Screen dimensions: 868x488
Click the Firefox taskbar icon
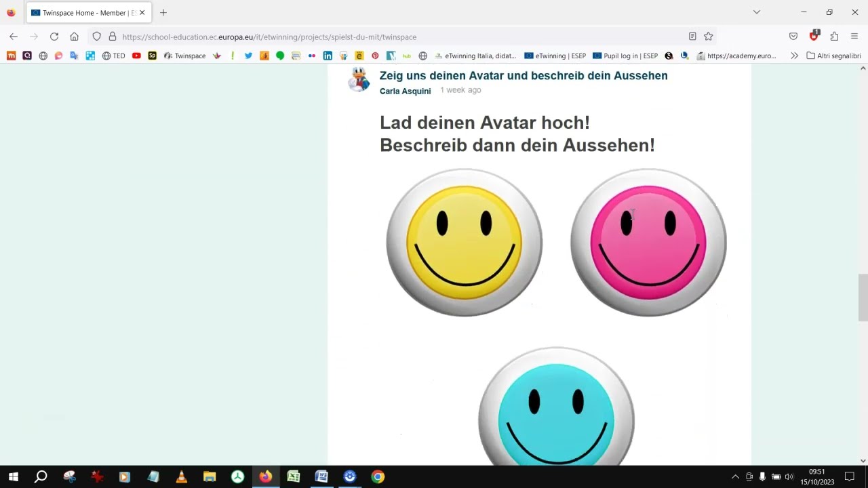point(266,476)
